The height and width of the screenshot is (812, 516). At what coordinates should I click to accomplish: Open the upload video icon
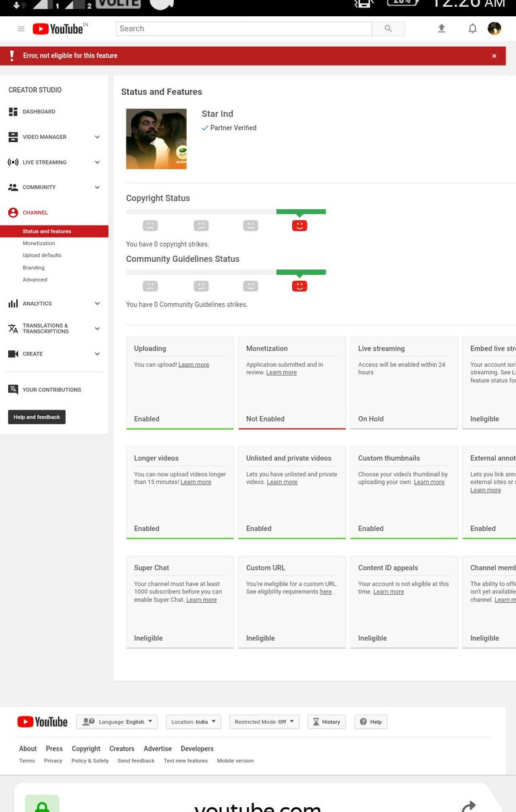coord(442,28)
